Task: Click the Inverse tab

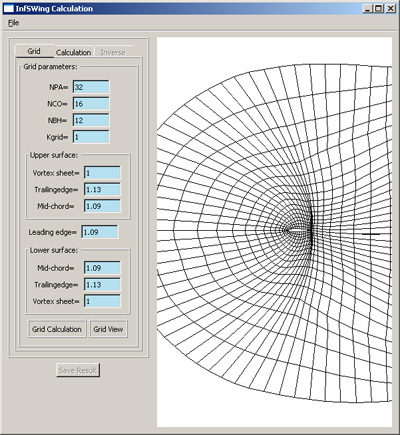Action: 113,52
